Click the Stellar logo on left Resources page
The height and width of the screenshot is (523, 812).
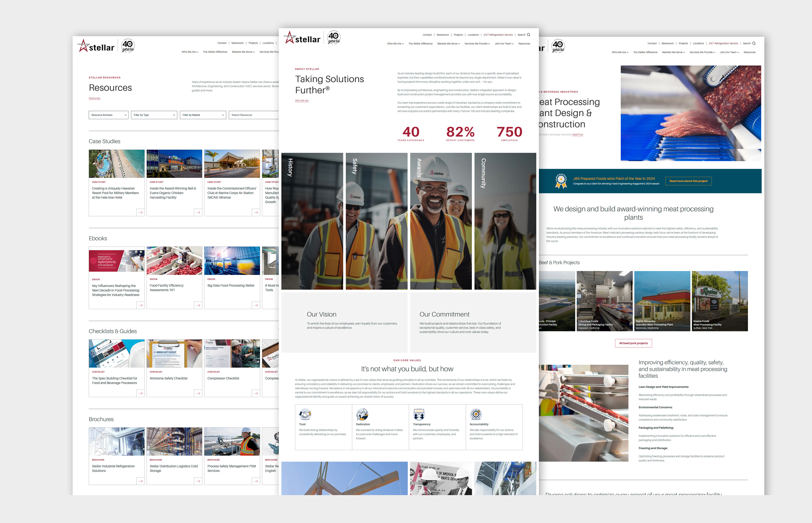pyautogui.click(x=96, y=46)
